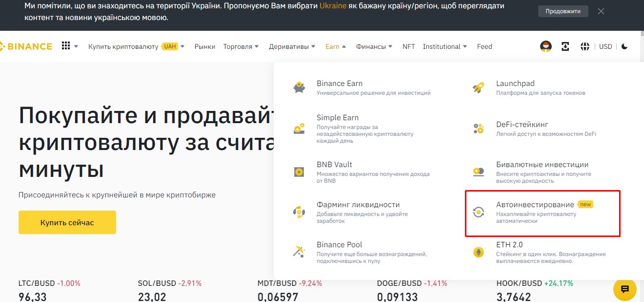Open the language globe icon
This screenshot has height=302, width=644.
(x=585, y=46)
